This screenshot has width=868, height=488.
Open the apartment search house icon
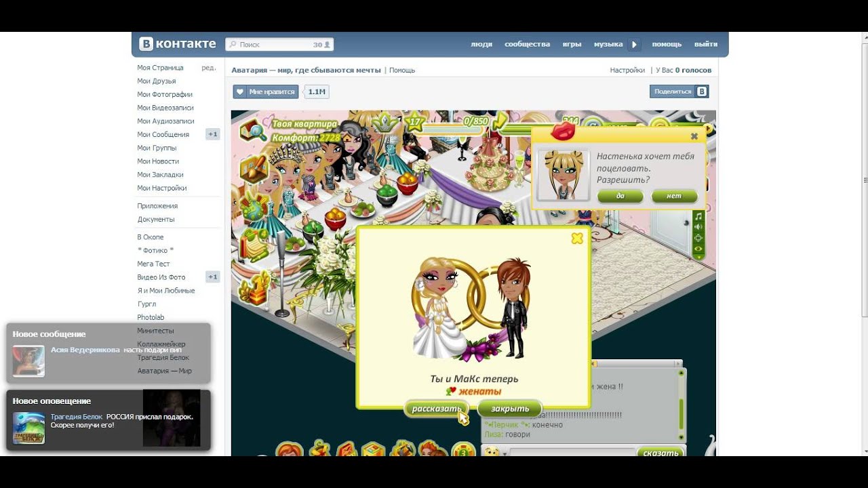[253, 129]
